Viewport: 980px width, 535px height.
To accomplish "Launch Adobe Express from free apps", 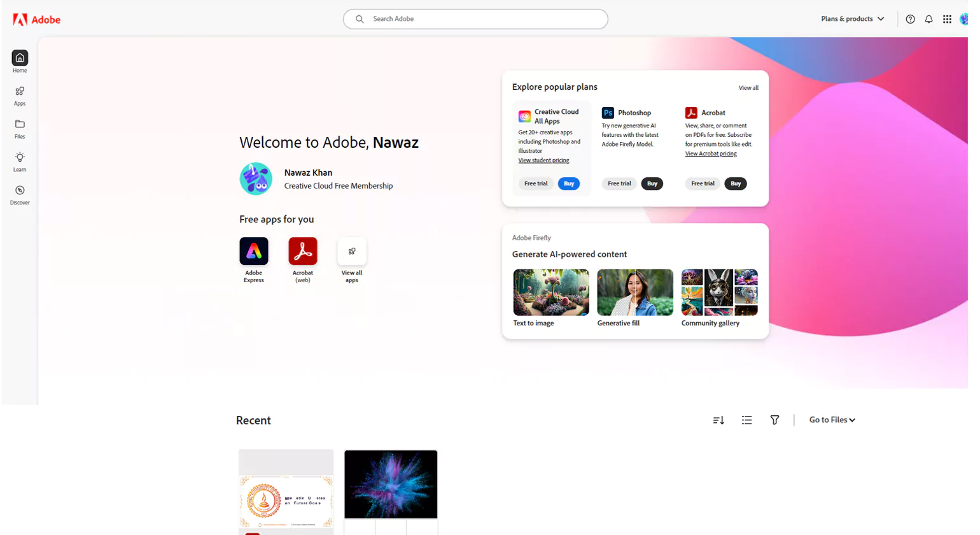I will [254, 251].
